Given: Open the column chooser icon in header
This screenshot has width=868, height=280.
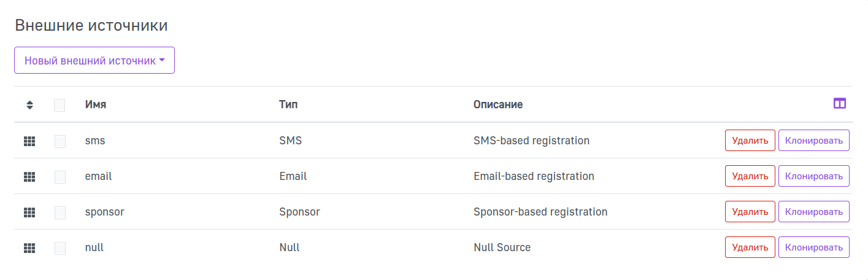Looking at the screenshot, I should click(x=839, y=104).
